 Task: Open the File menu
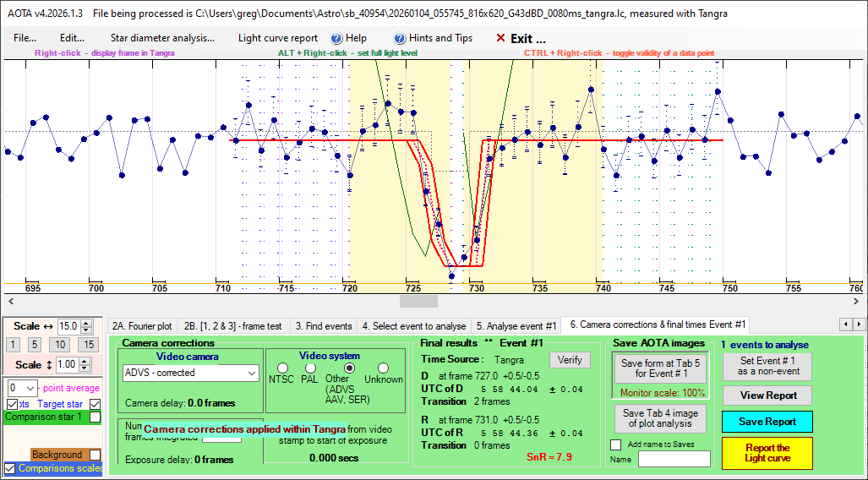click(25, 38)
